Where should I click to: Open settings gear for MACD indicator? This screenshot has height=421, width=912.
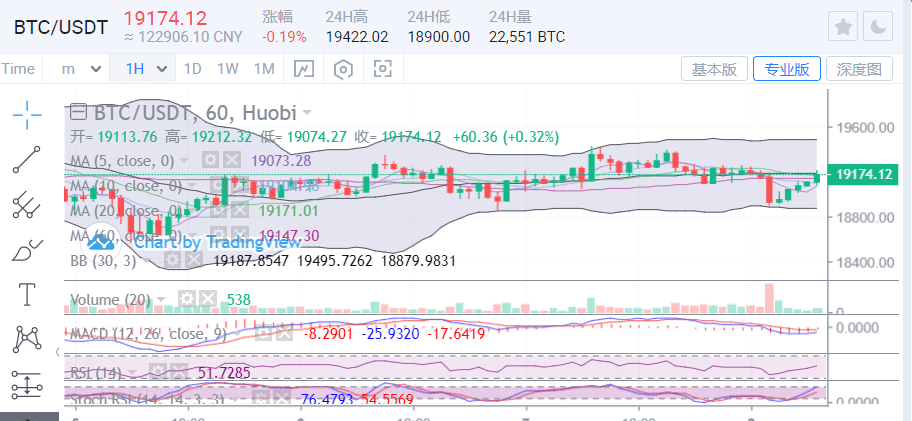(x=263, y=333)
